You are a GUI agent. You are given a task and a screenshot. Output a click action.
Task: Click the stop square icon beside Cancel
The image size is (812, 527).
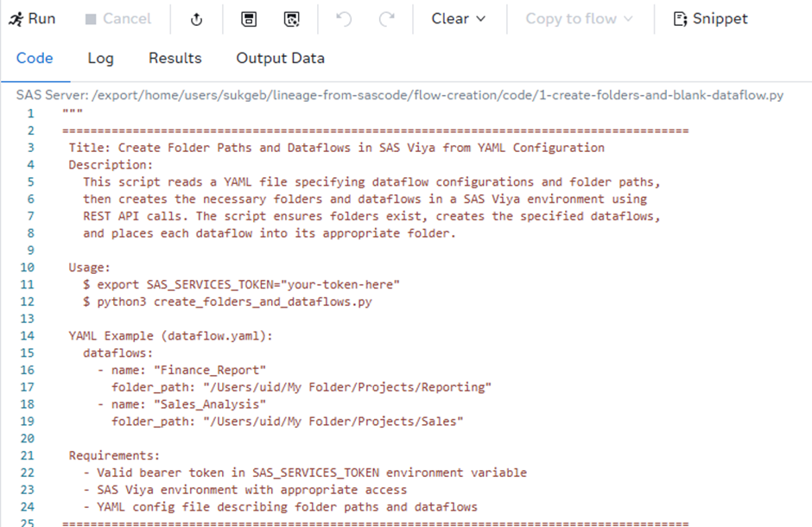point(91,19)
